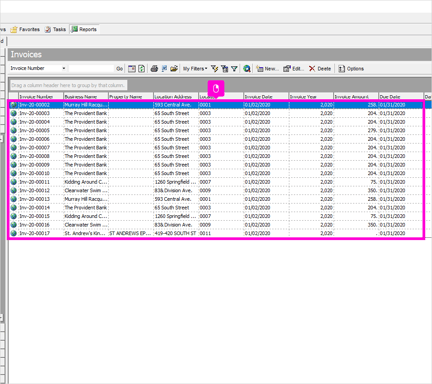The width and height of the screenshot is (432, 384).
Task: Click globe icon of row Inv-20-00006
Action: 13,139
